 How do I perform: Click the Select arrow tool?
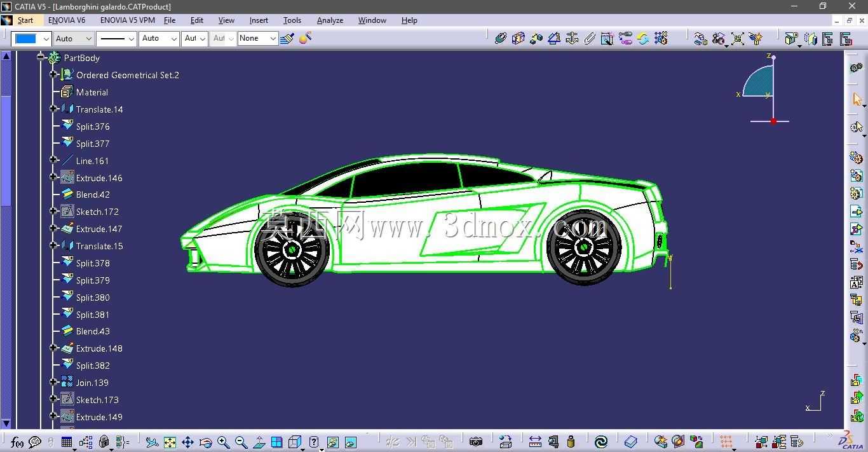point(857,99)
